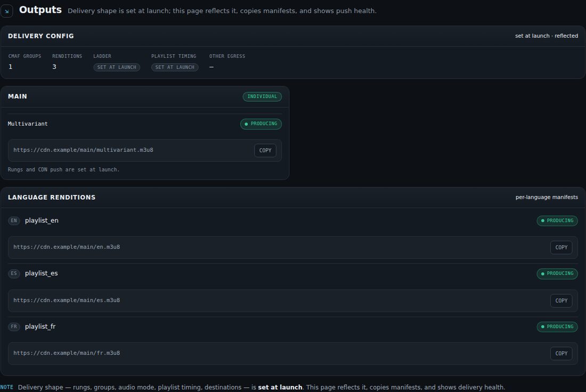The height and width of the screenshot is (392, 586).
Task: Click the playlist_es PRODUCING status badge
Action: 557,274
